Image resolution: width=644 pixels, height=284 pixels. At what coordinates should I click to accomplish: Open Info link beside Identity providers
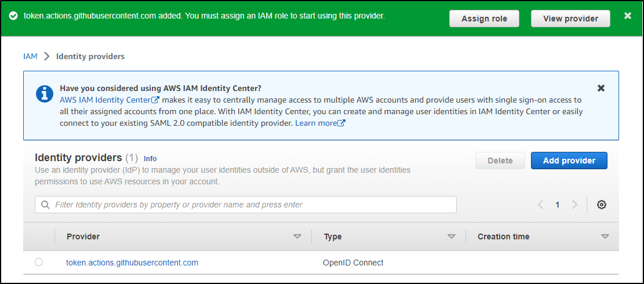coord(150,158)
